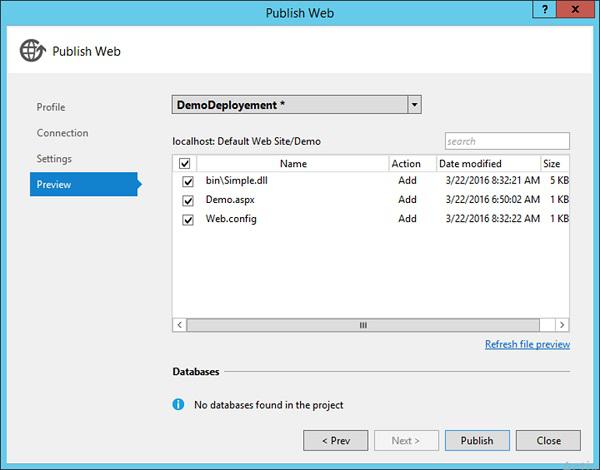Click the blue info icon under Databases

[x=178, y=404]
